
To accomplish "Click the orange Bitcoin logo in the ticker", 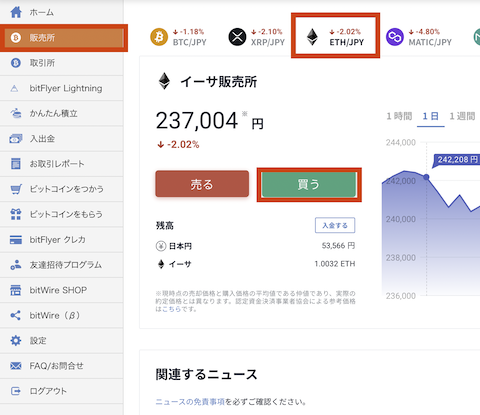I will (159, 37).
